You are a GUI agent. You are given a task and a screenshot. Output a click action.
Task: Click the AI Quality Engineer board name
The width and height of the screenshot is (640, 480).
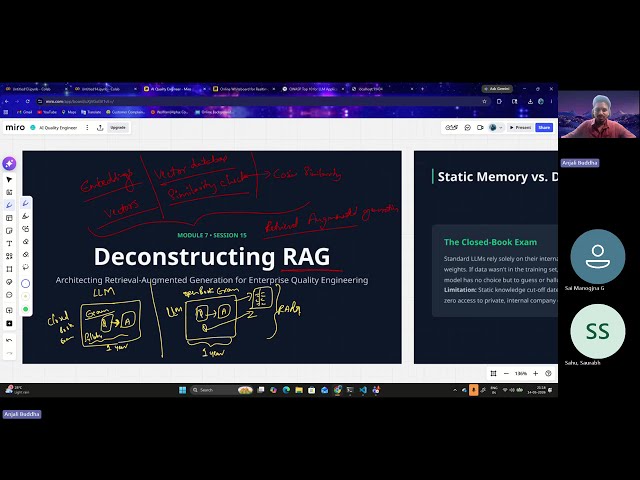point(58,128)
